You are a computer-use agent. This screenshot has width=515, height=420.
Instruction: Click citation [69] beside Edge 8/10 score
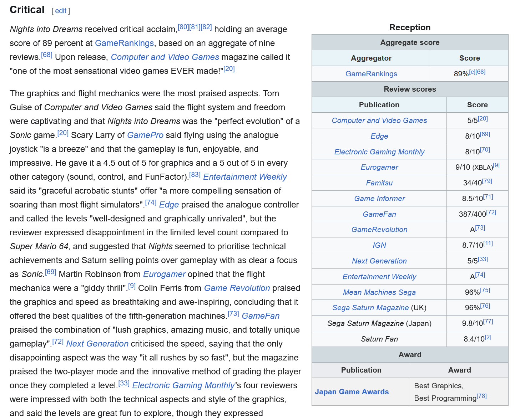[x=485, y=134]
